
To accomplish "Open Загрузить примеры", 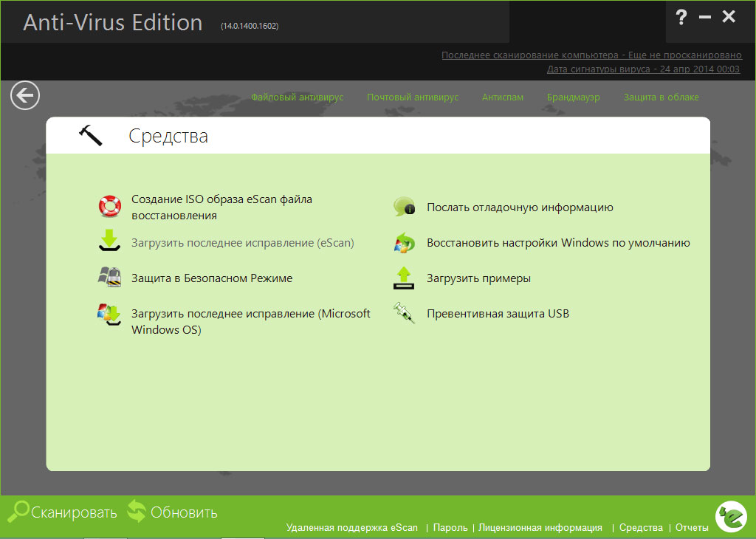I will tap(478, 278).
